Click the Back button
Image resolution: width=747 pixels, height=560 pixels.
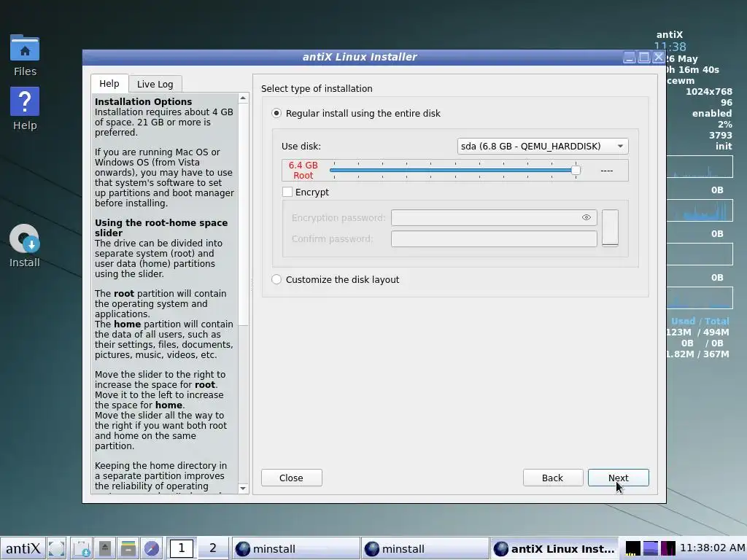pos(553,478)
